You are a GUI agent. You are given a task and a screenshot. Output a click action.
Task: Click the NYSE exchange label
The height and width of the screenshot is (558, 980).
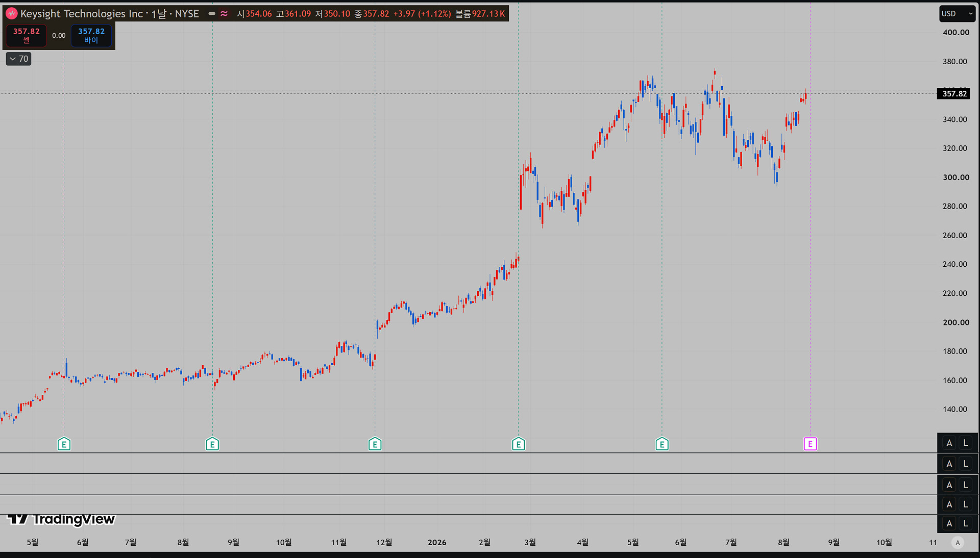tap(187, 14)
